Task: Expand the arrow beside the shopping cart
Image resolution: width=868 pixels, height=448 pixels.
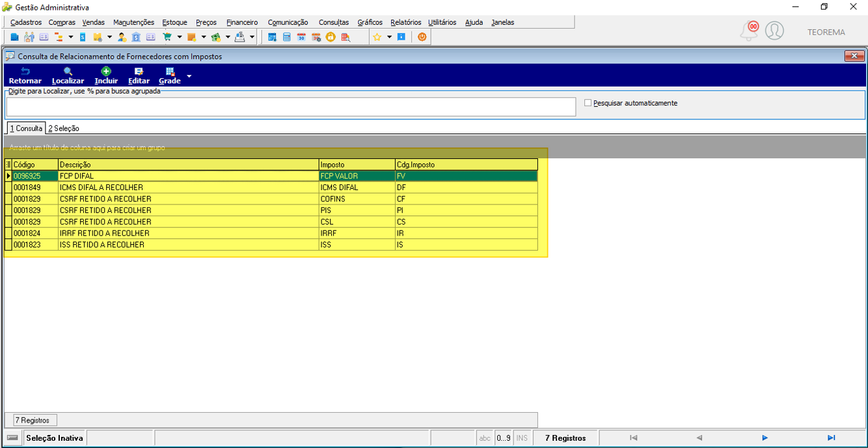Action: click(x=179, y=37)
